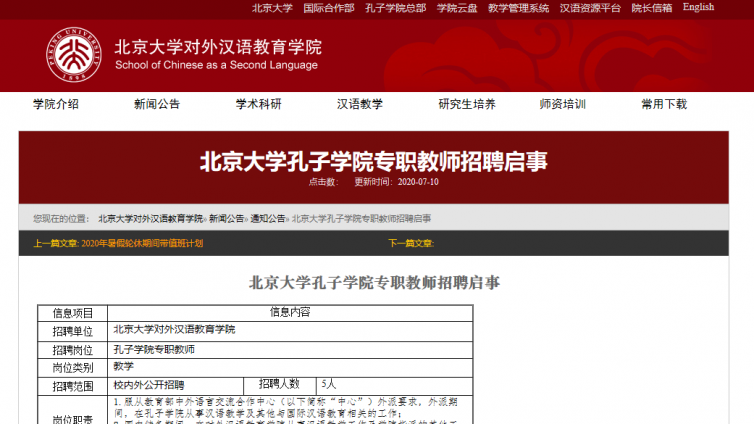Open the 常用下载 menu
This screenshot has height=424, width=754.
click(664, 104)
